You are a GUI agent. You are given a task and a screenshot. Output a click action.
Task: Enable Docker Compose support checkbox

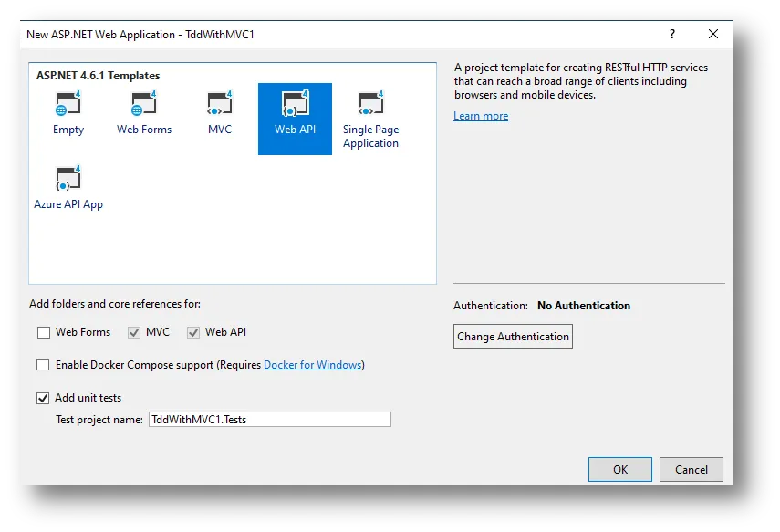[43, 365]
